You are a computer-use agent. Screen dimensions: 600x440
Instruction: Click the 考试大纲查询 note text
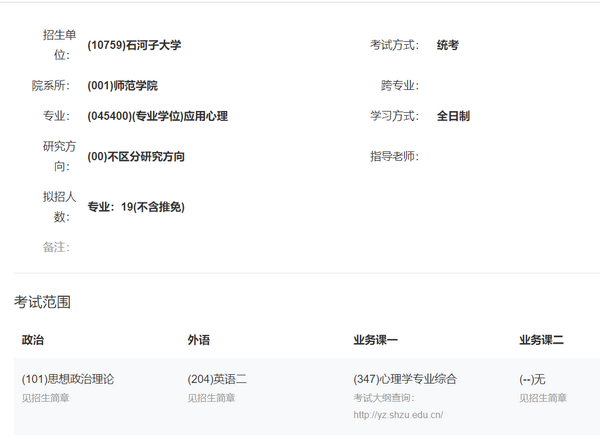(x=384, y=398)
